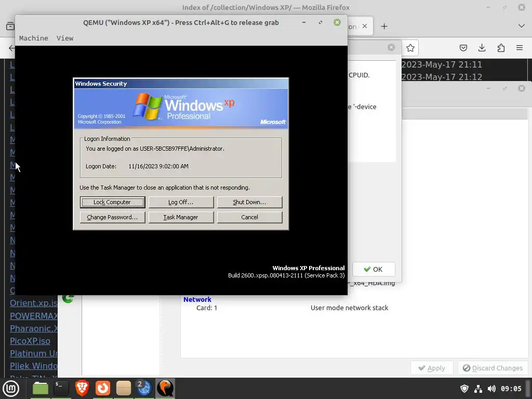Click the globe icon with badge 2
Image resolution: width=532 pixels, height=399 pixels.
click(144, 388)
